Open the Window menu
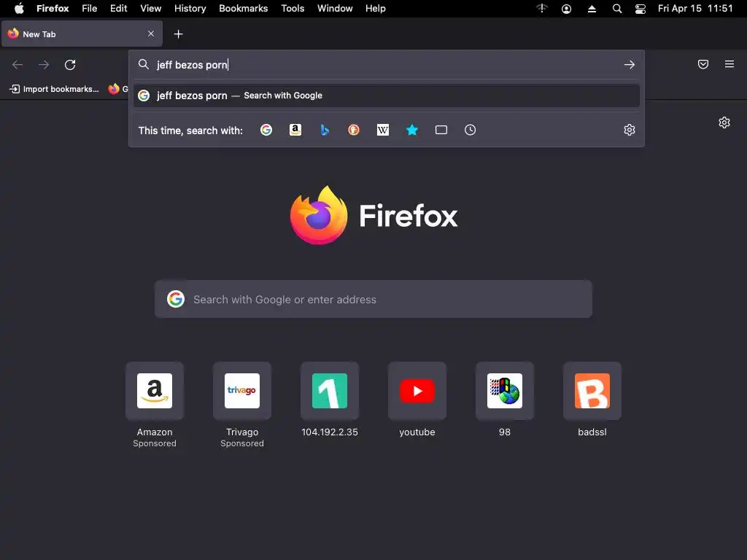The width and height of the screenshot is (747, 560). click(x=335, y=9)
